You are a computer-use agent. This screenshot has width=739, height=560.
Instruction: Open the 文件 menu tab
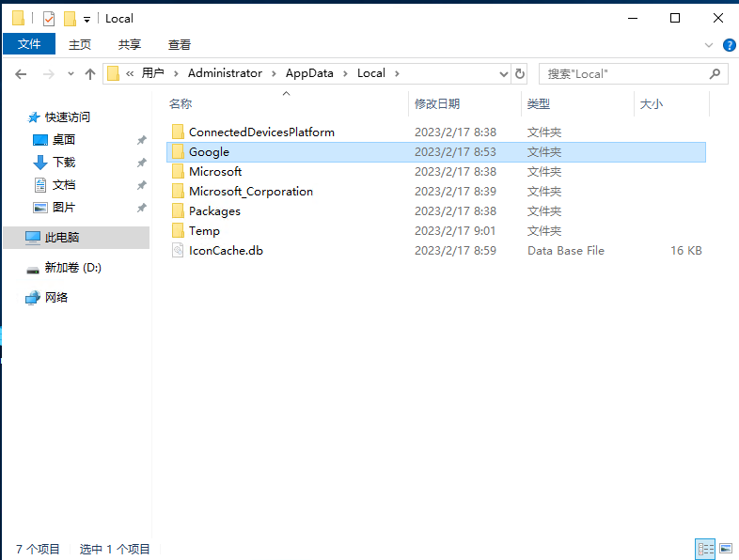29,44
